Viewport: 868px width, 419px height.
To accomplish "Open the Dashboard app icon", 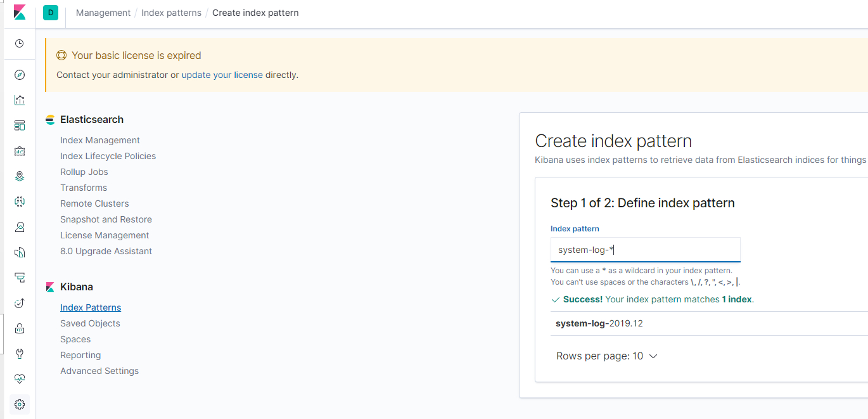I will 19,125.
